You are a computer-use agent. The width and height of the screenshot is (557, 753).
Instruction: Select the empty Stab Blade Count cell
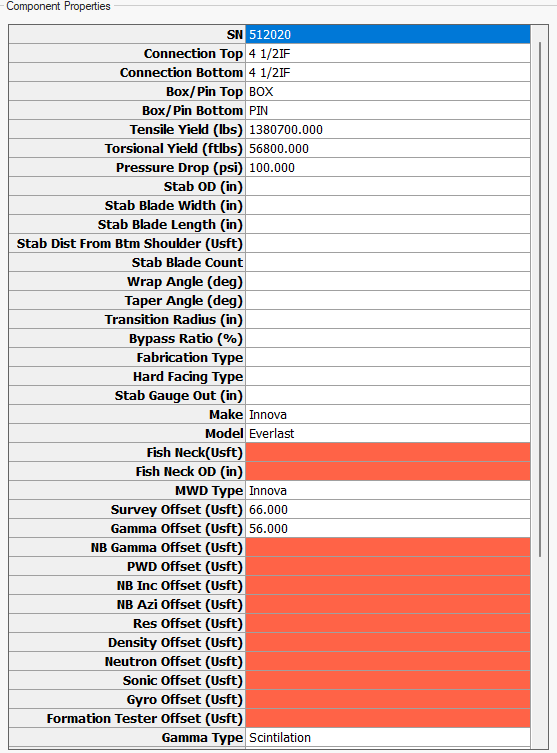click(388, 263)
